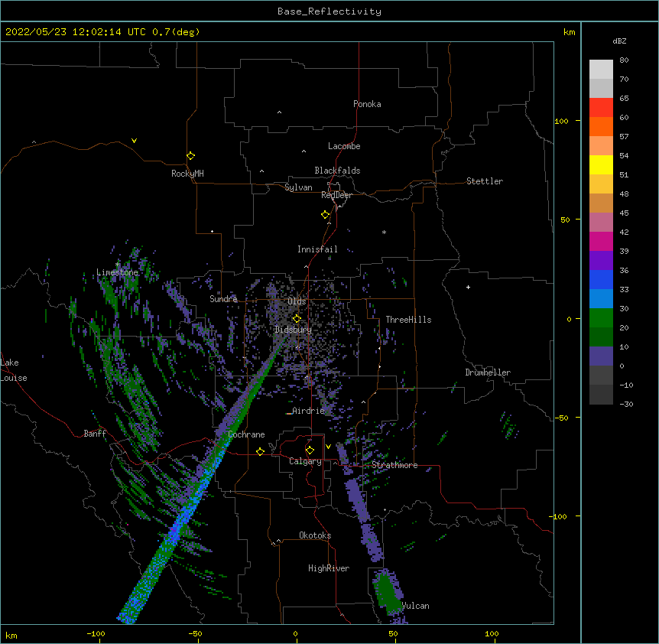Pick the bright green 30–20 dBZ legend swatch
The image size is (659, 644).
pos(601,318)
